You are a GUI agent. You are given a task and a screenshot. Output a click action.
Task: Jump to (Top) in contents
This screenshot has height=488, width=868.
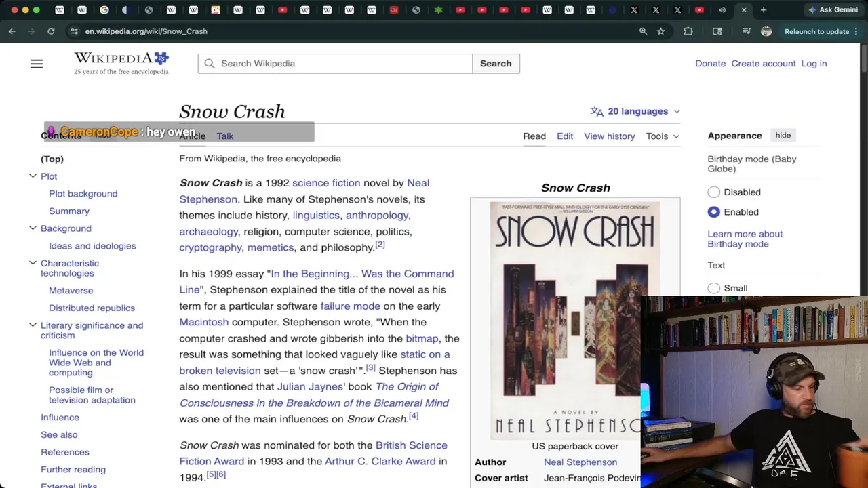coord(52,159)
